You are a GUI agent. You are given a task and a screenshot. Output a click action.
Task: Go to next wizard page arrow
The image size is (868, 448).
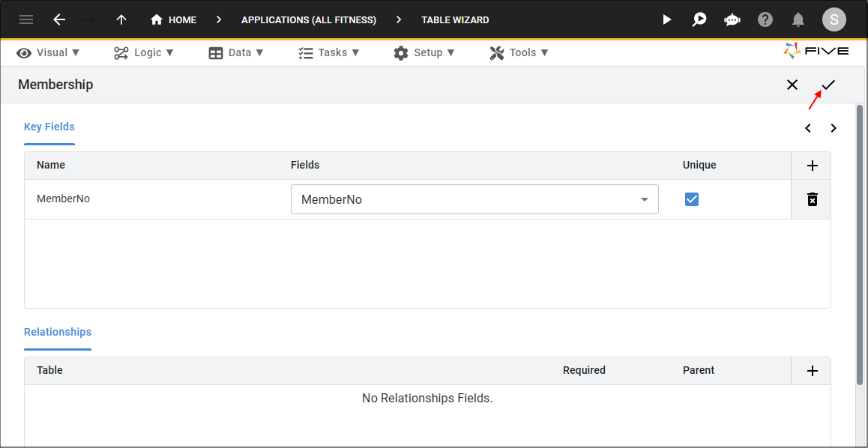(833, 128)
